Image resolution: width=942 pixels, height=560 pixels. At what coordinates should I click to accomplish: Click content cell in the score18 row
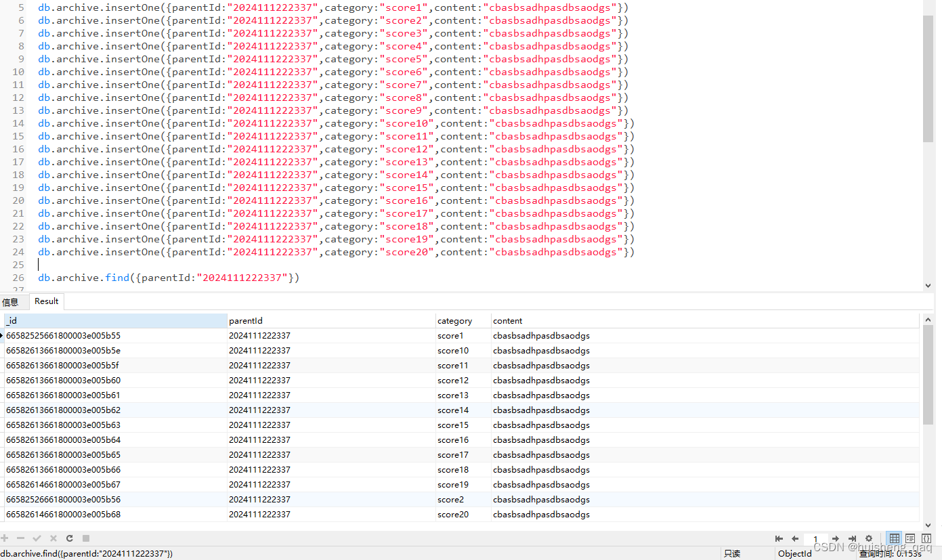pyautogui.click(x=705, y=470)
